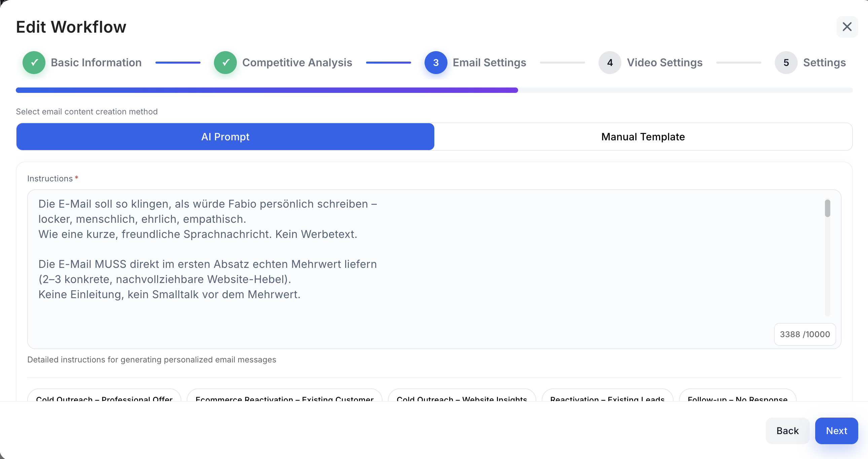Screen dimensions: 868x459
Task: Click the Next button
Action: pos(836,431)
